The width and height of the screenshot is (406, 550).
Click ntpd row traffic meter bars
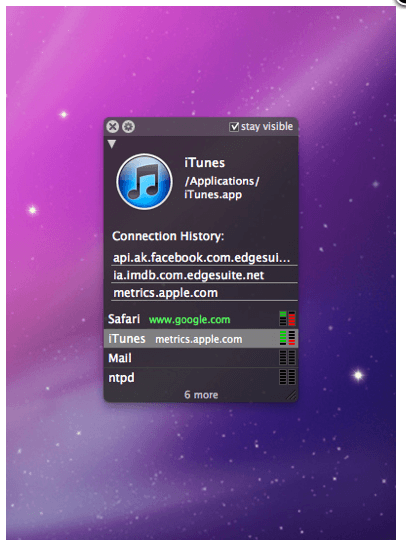(x=287, y=377)
